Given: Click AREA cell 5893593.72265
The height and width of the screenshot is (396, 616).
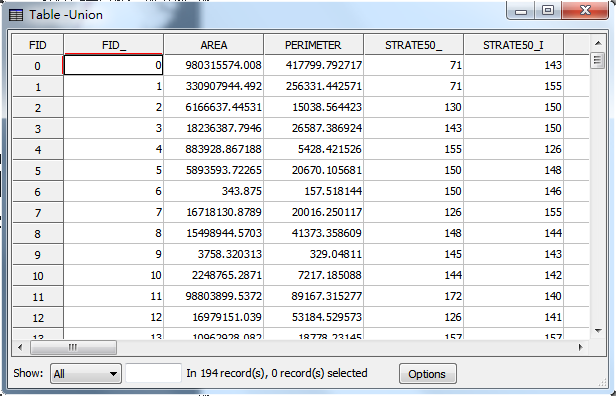Looking at the screenshot, I should point(213,170).
